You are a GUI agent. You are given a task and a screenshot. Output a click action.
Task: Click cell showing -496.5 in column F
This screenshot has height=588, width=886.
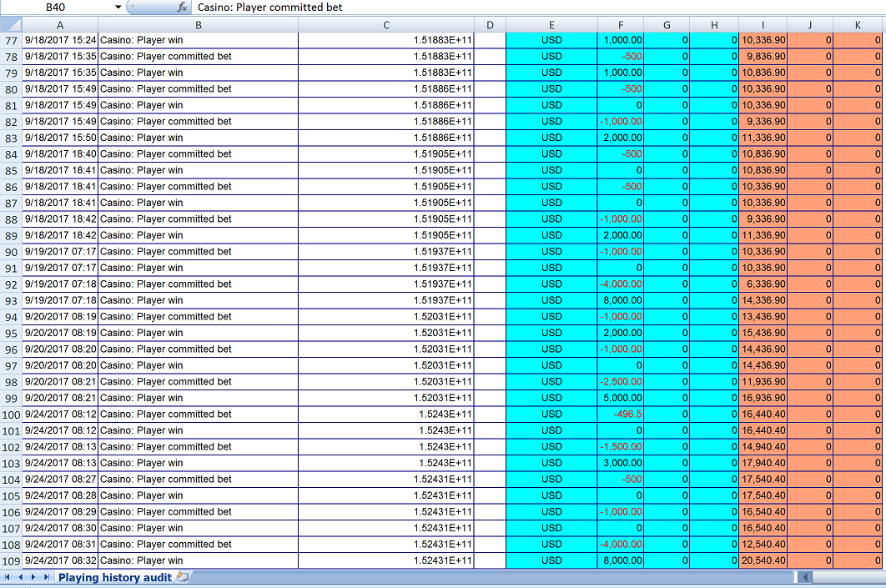point(620,415)
